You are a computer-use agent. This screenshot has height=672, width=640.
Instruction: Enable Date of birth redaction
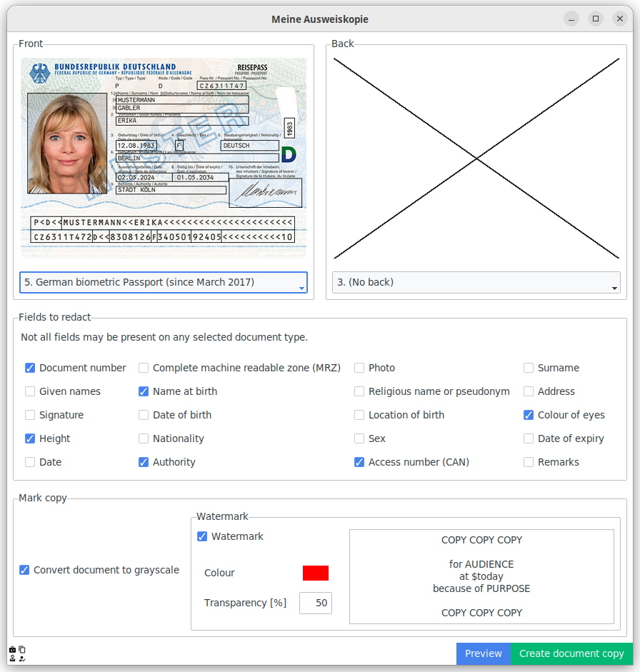[x=144, y=415]
